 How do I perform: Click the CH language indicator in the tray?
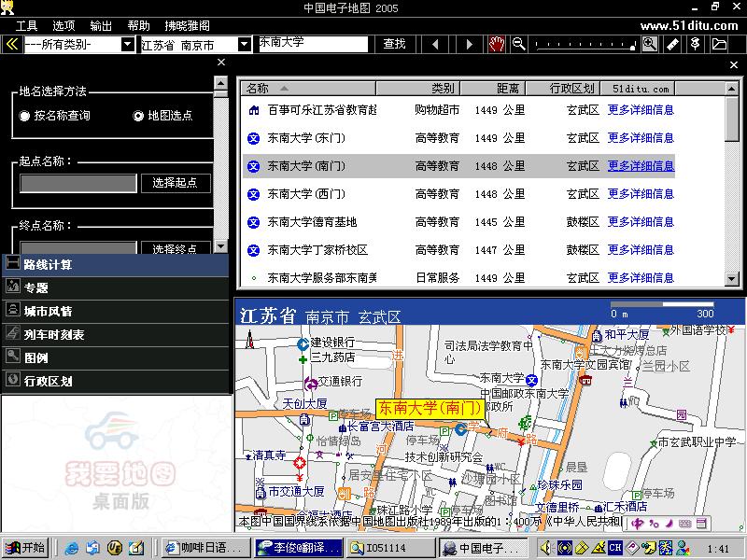615,548
